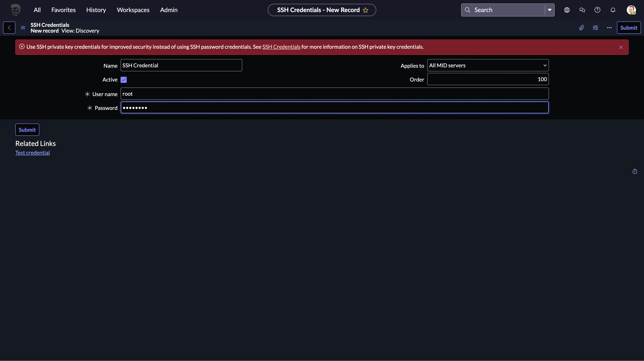644x361 pixels.
Task: Open the help question mark icon
Action: click(597, 10)
